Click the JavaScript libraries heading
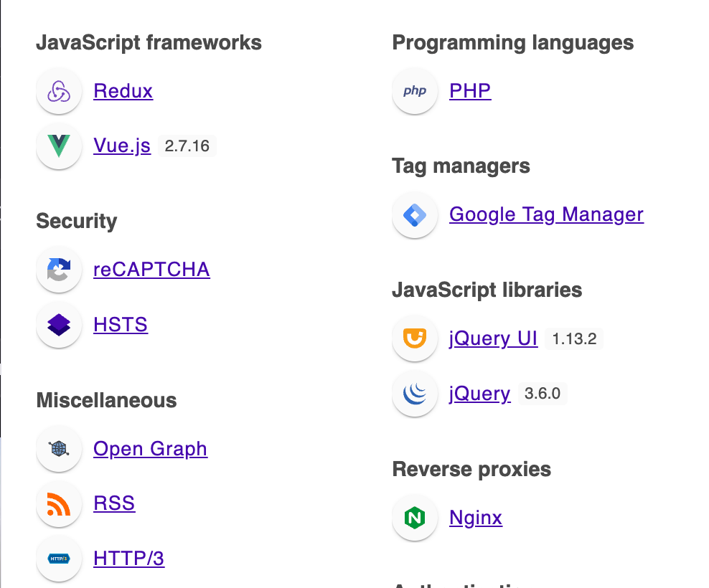This screenshot has height=588, width=709. (487, 290)
